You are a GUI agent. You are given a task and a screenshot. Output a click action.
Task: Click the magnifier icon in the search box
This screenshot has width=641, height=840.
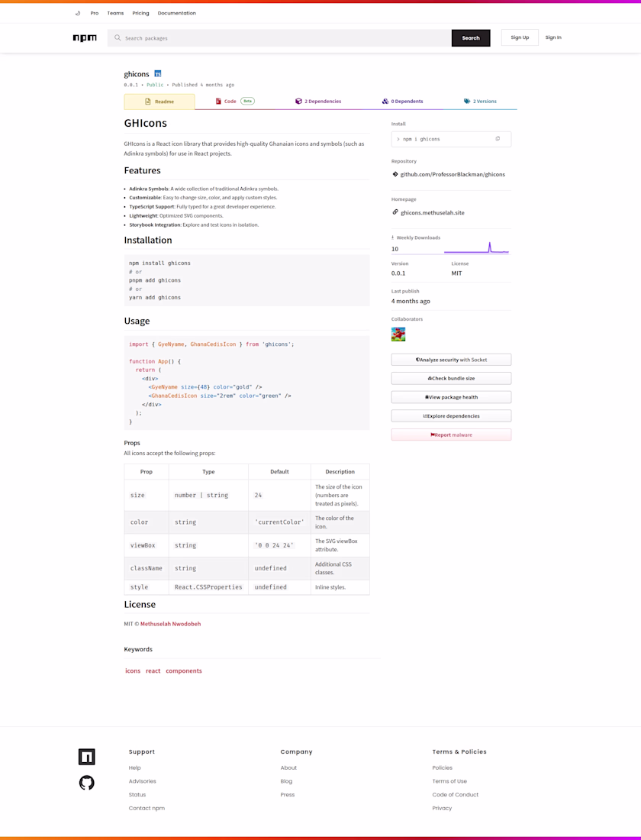[x=118, y=38]
